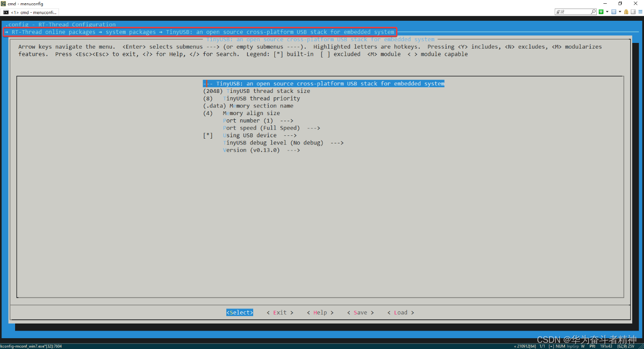Image resolution: width=644 pixels, height=349 pixels.
Task: Click the < Load > button
Action: click(x=401, y=313)
